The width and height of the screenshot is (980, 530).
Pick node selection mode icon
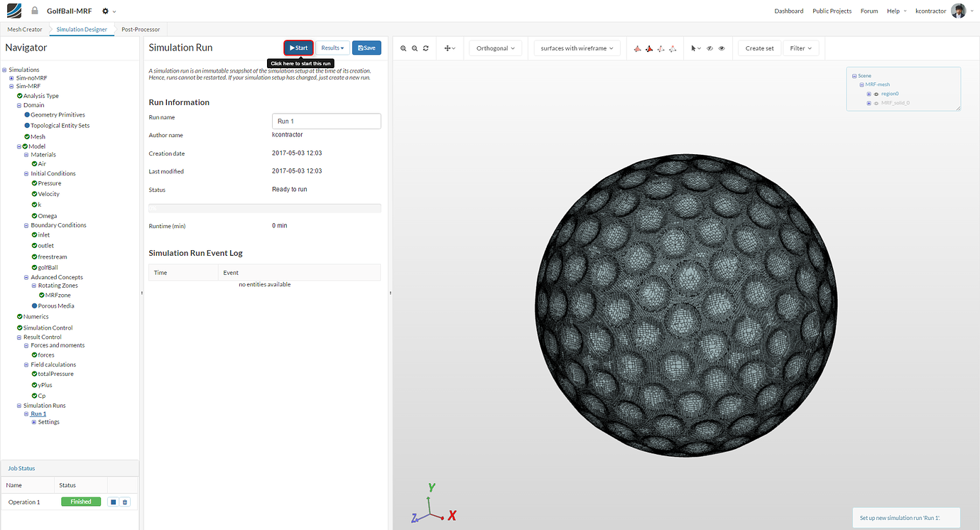(673, 48)
